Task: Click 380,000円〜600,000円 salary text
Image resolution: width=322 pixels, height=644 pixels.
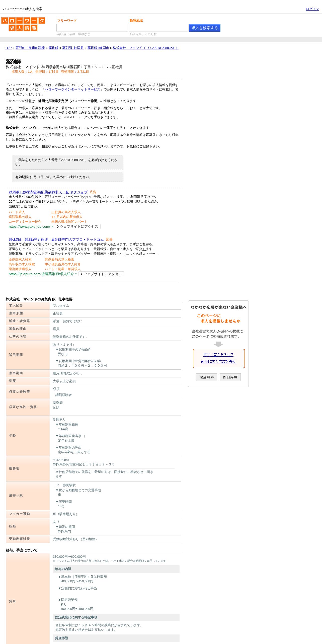Action: tap(69, 557)
